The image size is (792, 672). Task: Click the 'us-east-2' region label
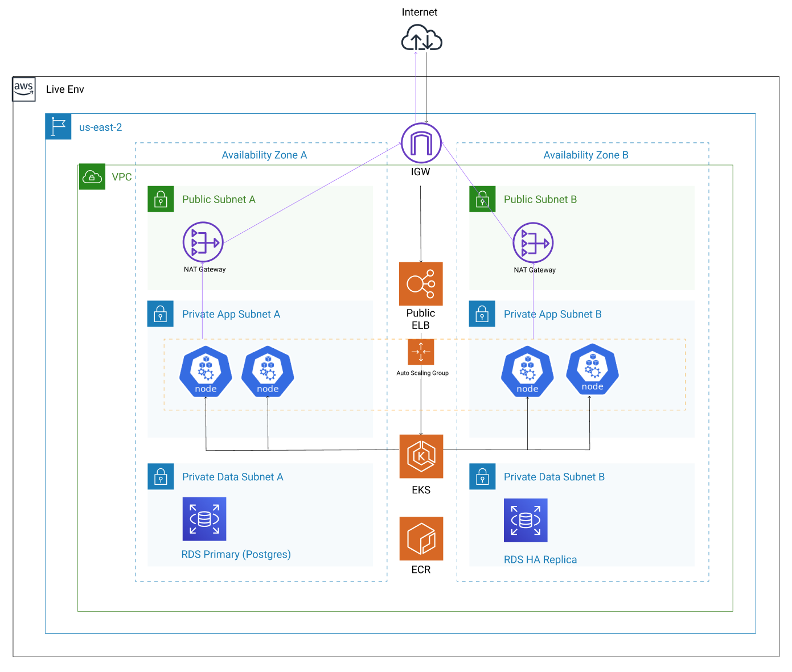tap(100, 127)
